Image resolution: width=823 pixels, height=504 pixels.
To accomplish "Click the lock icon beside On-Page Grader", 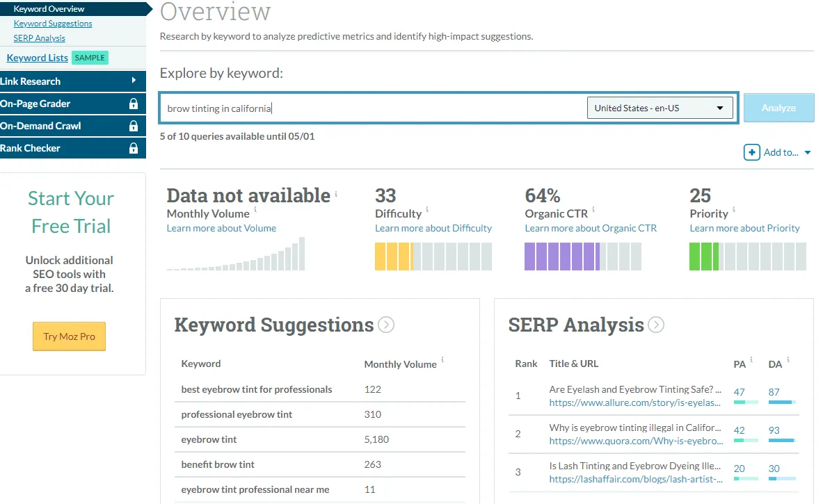I will [x=133, y=104].
